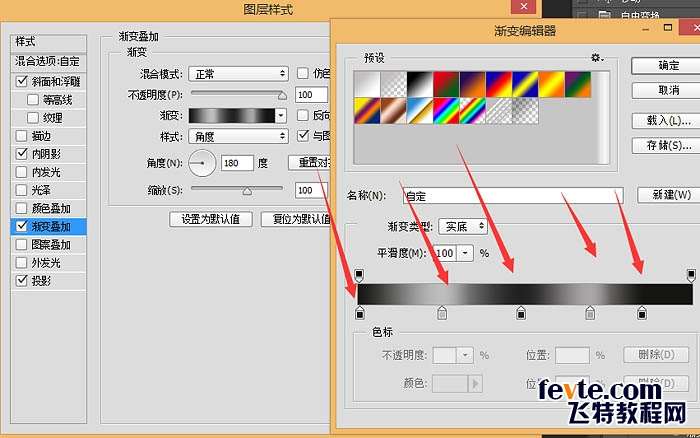Open the preset gear menu in Gradient Editor
This screenshot has width=700, height=438.
[597, 58]
